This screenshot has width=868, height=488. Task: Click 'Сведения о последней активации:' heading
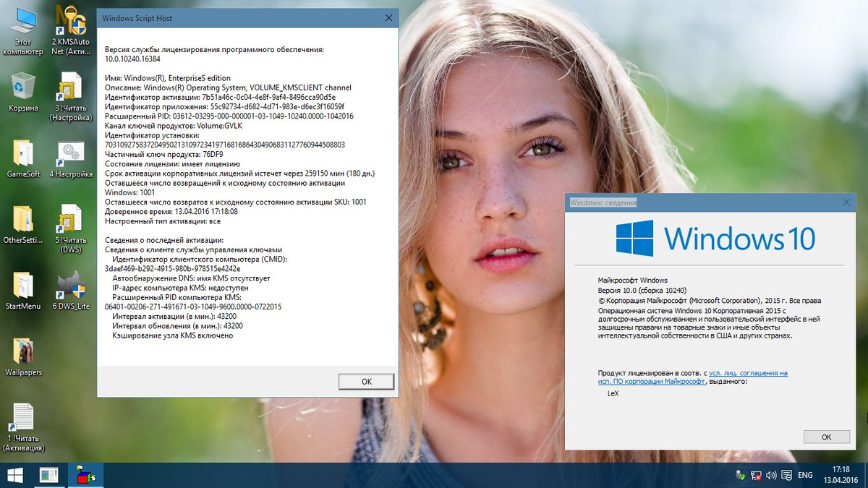click(x=164, y=240)
